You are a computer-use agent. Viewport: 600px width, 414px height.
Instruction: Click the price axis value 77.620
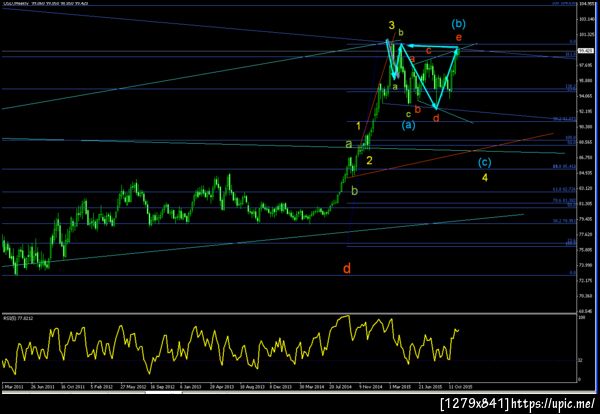point(585,234)
